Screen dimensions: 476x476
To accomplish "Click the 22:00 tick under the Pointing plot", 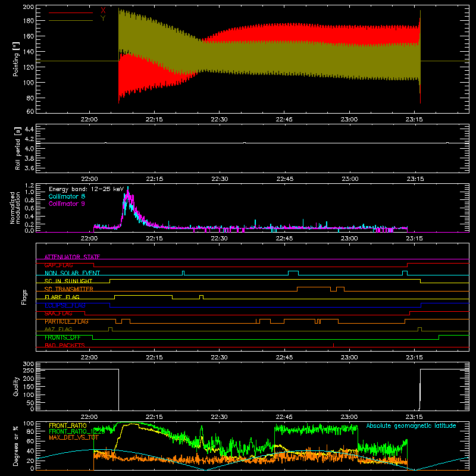I will click(x=89, y=120).
